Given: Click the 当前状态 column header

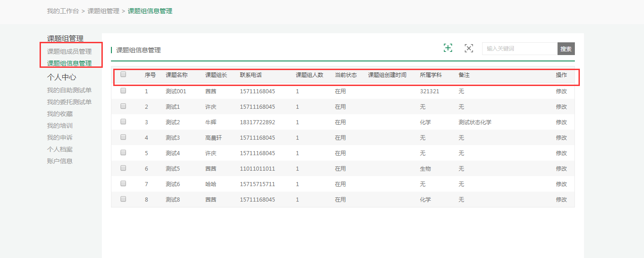Looking at the screenshot, I should (x=346, y=75).
